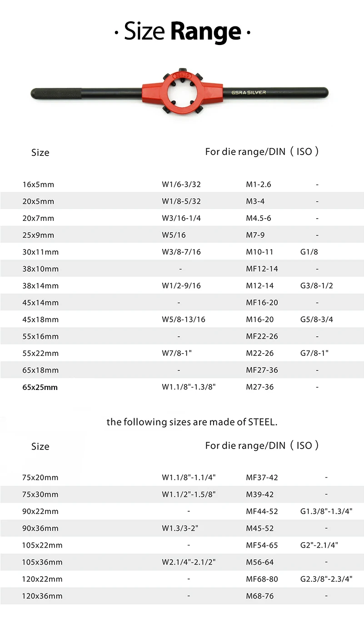Click the 38x14mm size entry
Screen dimensions: 364x619
(x=40, y=286)
